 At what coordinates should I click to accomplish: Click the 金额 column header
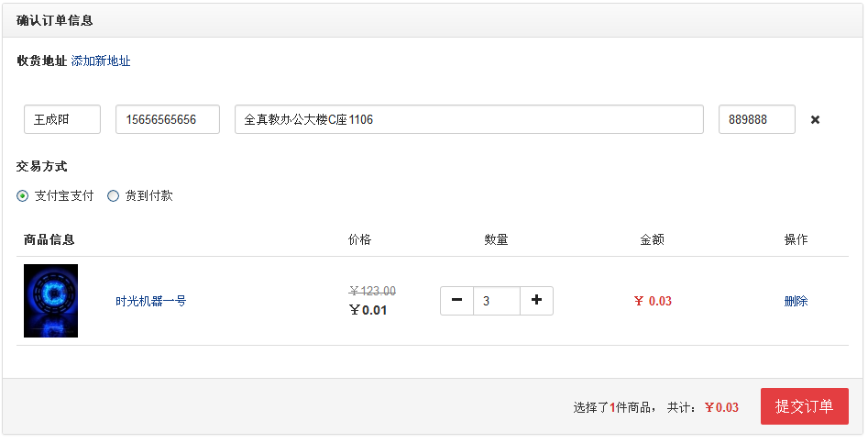click(652, 239)
